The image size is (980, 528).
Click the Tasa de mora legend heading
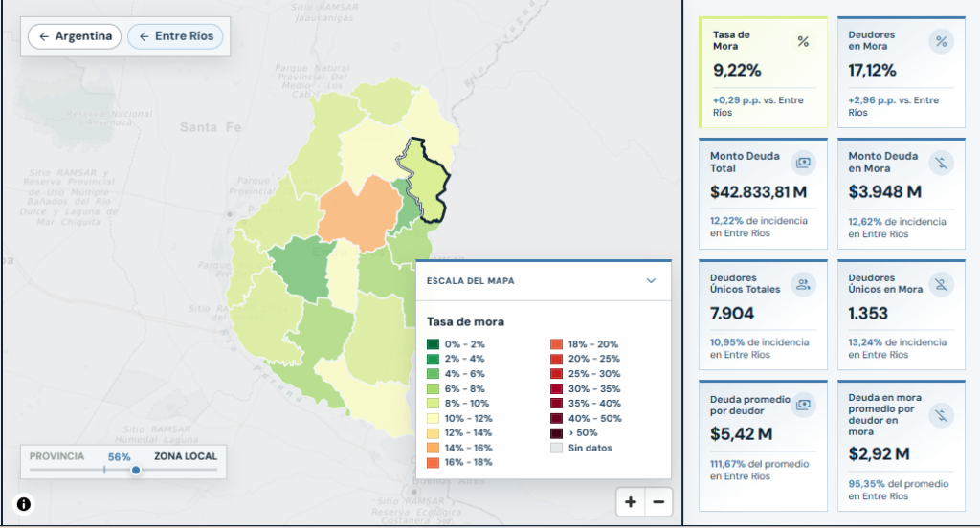coord(465,321)
